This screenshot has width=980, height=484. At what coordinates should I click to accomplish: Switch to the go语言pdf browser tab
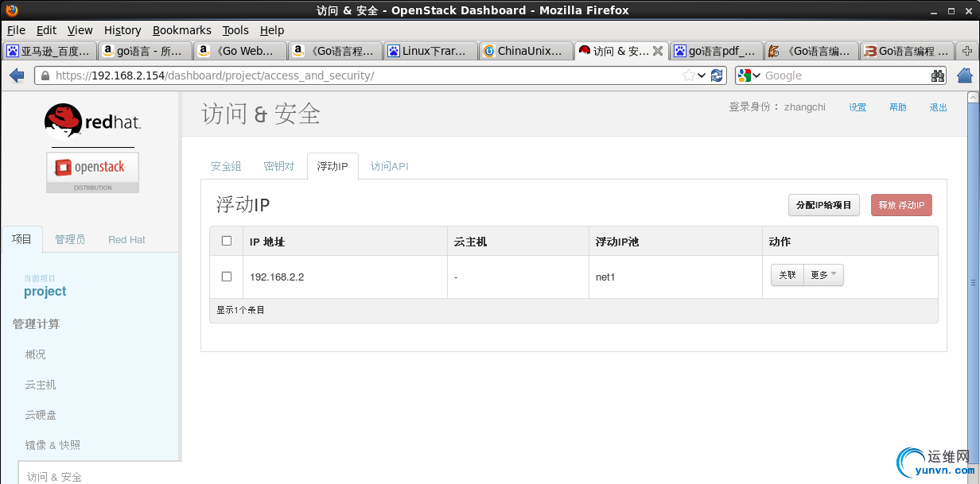716,51
